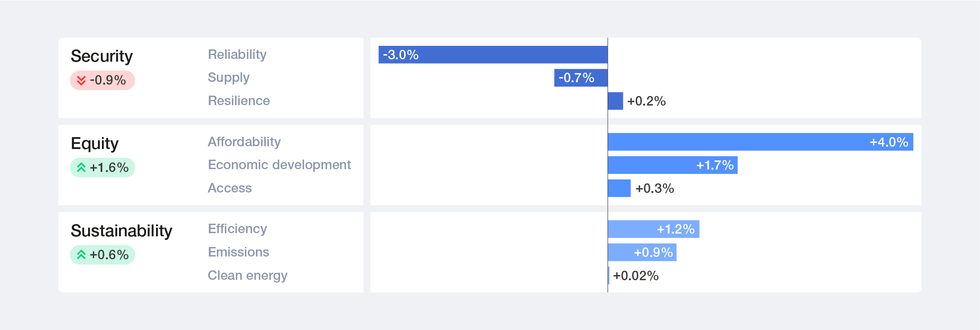Screen dimensions: 980x330
Task: Click the Security heading
Action: click(102, 56)
